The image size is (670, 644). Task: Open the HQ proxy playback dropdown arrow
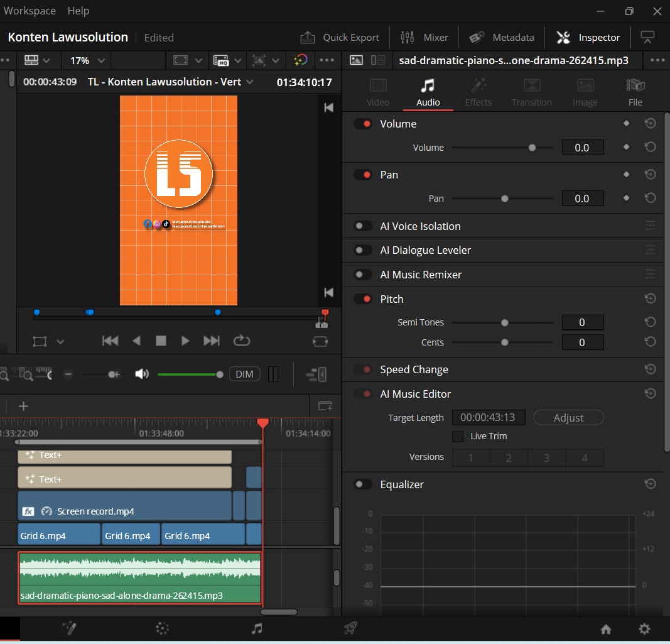(x=238, y=61)
